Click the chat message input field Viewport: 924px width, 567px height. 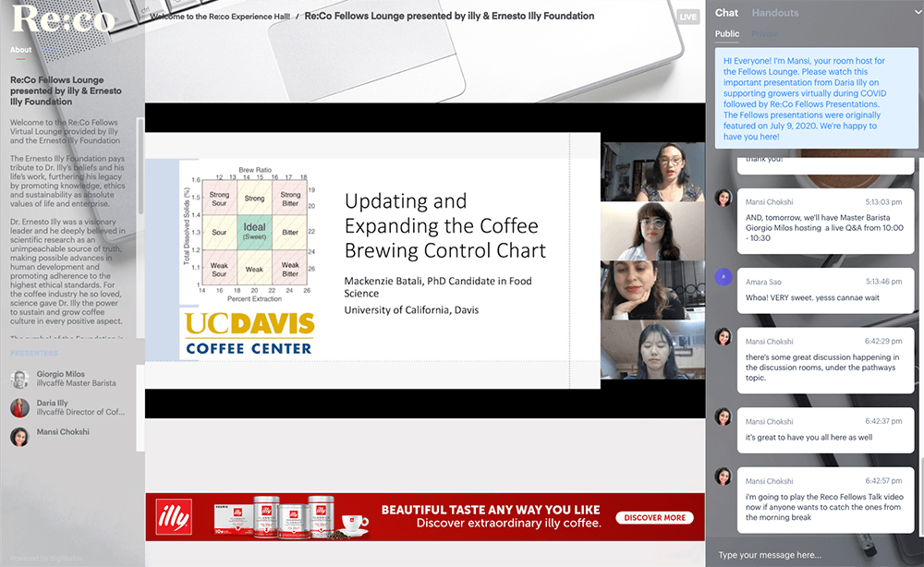pyautogui.click(x=804, y=555)
